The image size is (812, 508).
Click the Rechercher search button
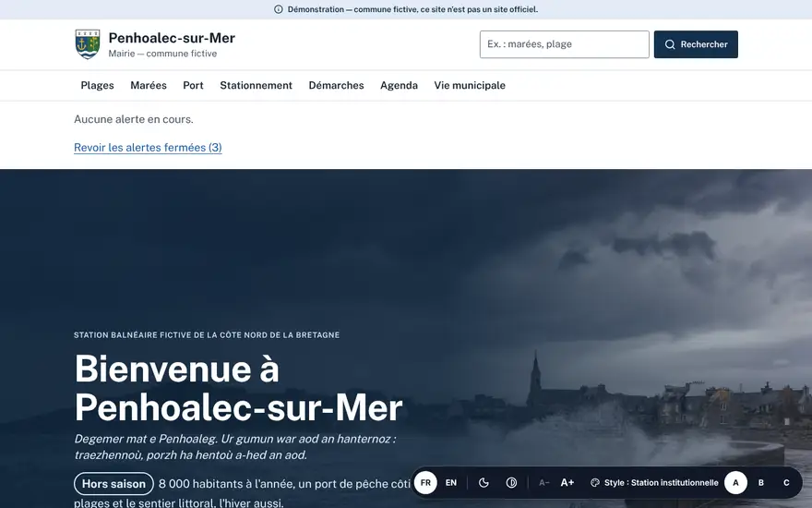[x=696, y=44]
